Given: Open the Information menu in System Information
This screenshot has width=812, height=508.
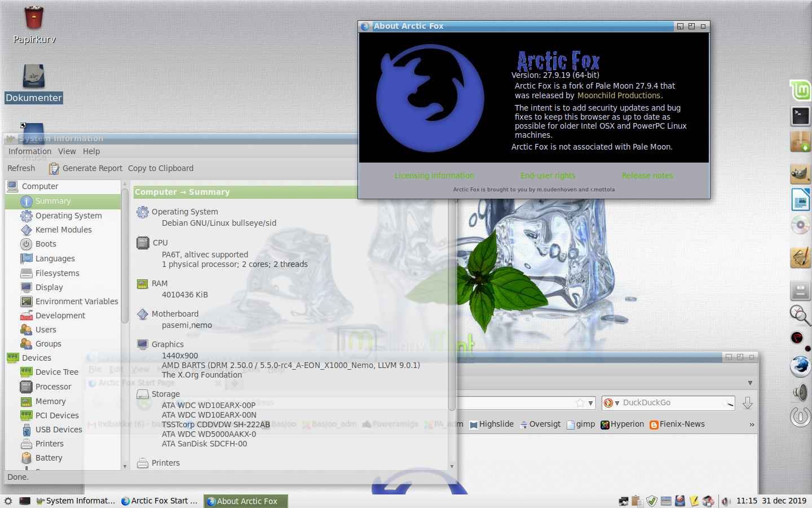Looking at the screenshot, I should tap(30, 151).
